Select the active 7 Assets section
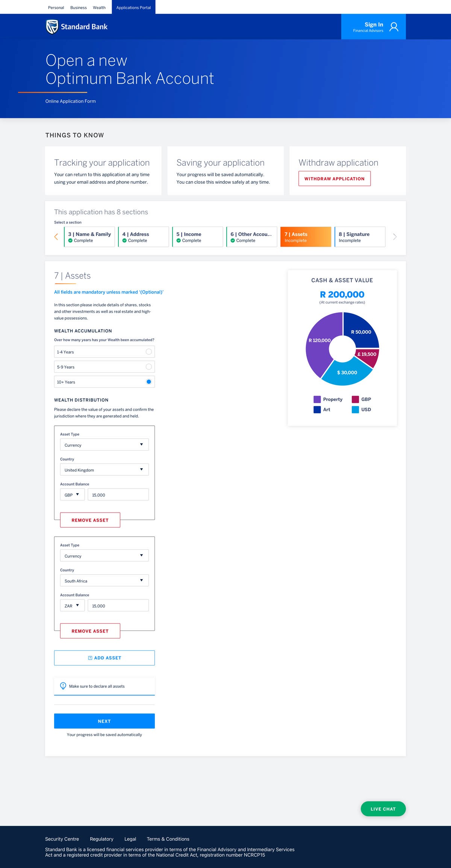The height and width of the screenshot is (868, 451). (x=306, y=237)
